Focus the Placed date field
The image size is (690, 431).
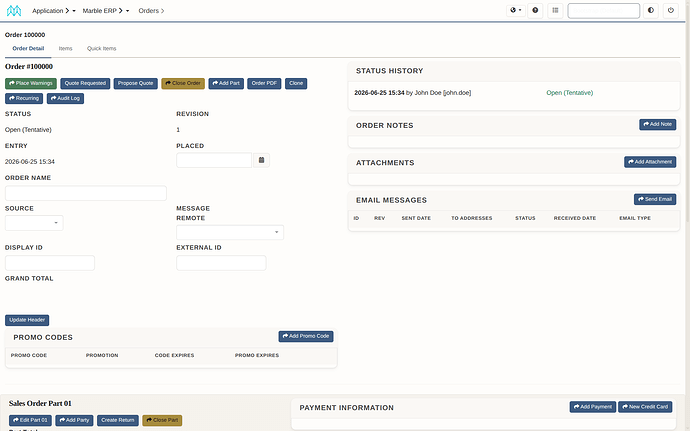214,160
